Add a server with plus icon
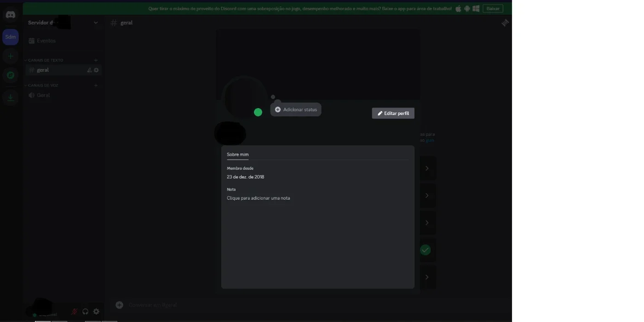 [10, 56]
